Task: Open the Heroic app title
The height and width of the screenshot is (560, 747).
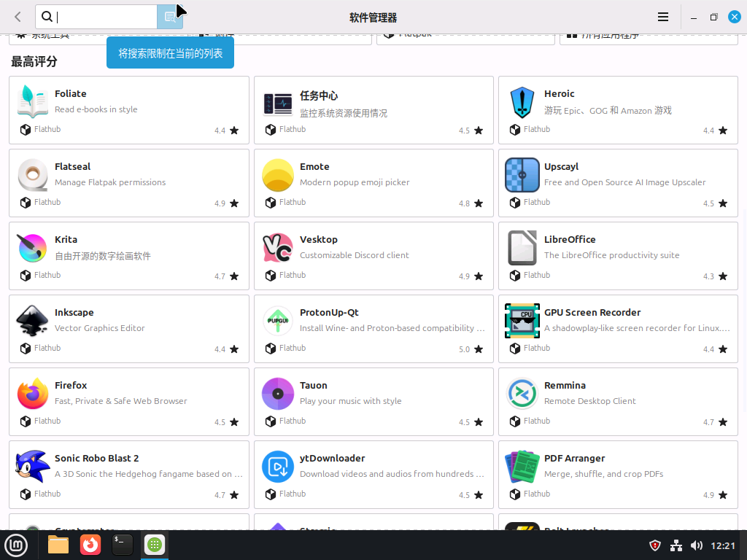Action: pyautogui.click(x=560, y=94)
